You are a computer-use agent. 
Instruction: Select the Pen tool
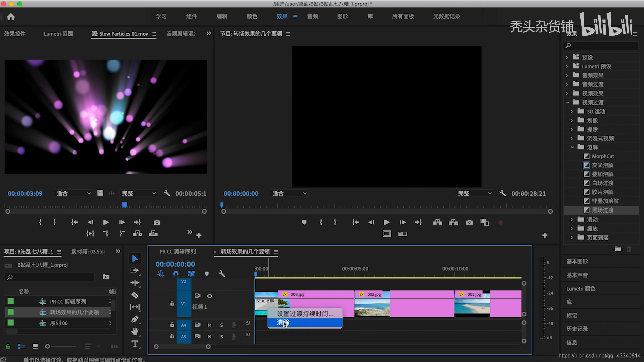(x=135, y=319)
